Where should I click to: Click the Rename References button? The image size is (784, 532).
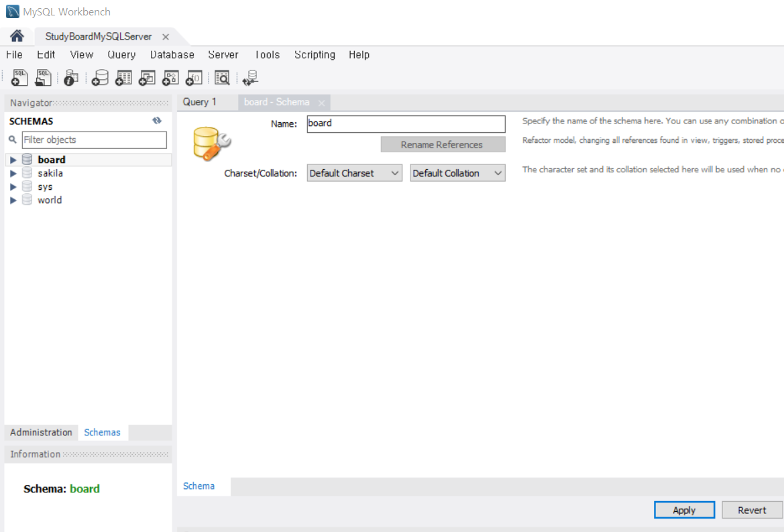coord(443,144)
